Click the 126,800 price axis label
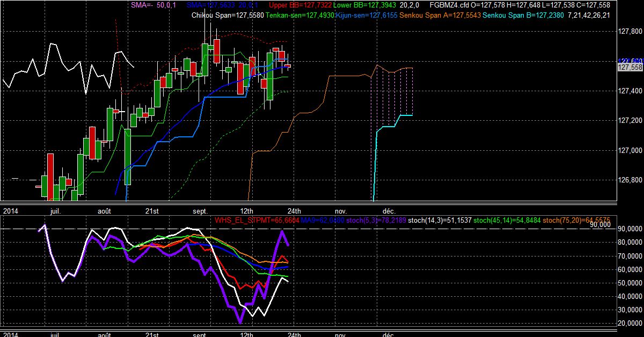Viewport: 644px width, 337px height. pos(630,180)
